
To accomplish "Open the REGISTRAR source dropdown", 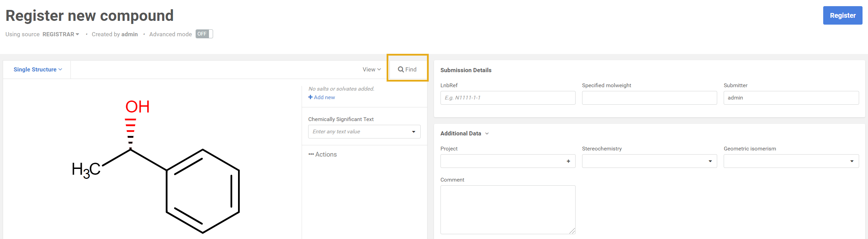I will (x=61, y=34).
